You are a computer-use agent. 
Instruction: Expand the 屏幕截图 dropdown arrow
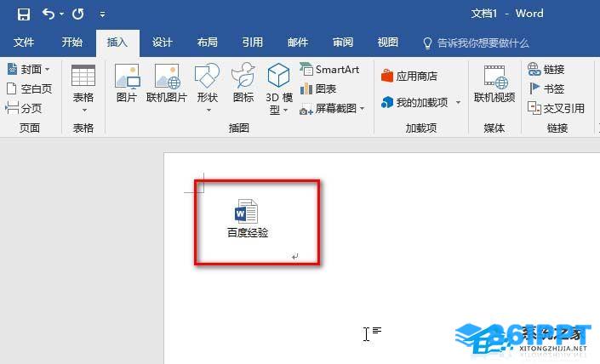(x=362, y=109)
